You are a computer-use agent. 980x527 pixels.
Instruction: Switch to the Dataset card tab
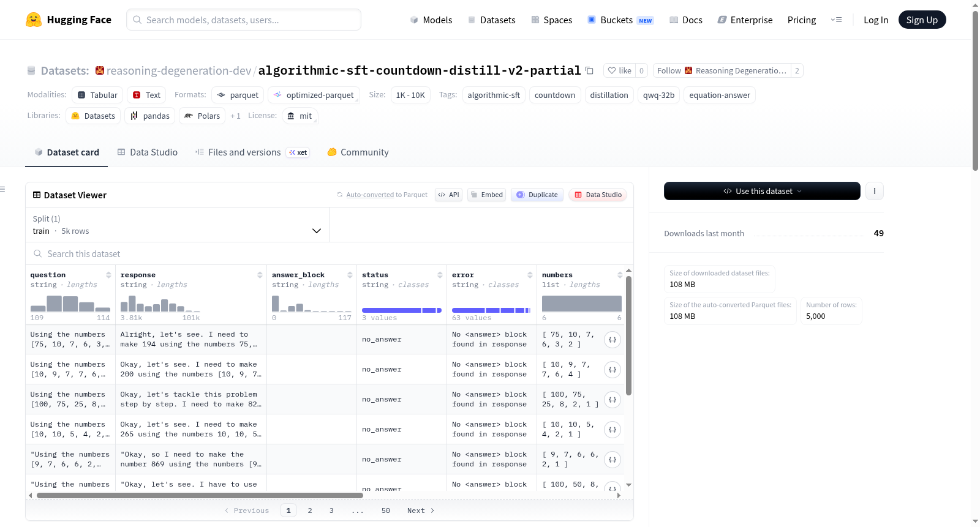[67, 152]
